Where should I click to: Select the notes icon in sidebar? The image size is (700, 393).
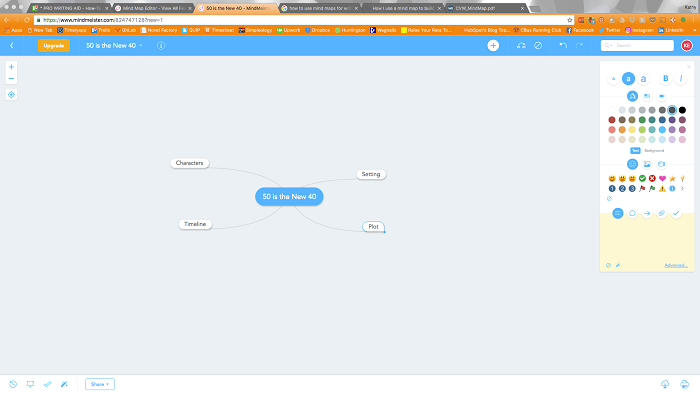click(x=617, y=213)
